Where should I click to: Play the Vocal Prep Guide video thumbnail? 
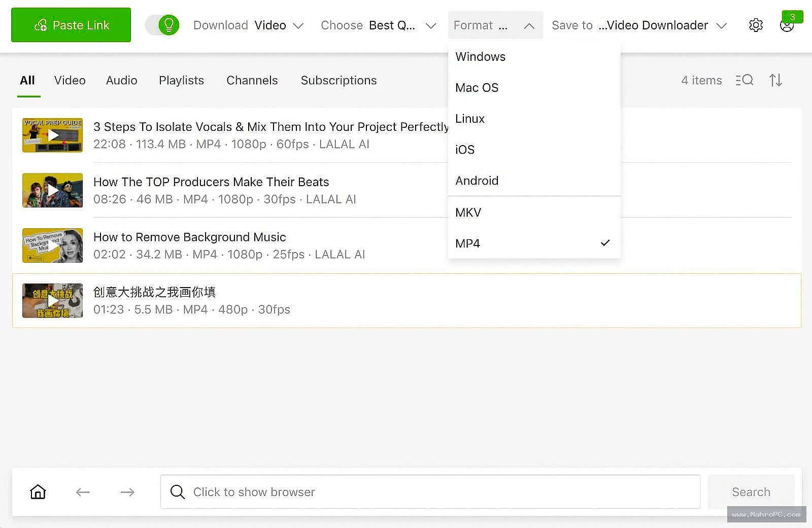click(x=52, y=135)
